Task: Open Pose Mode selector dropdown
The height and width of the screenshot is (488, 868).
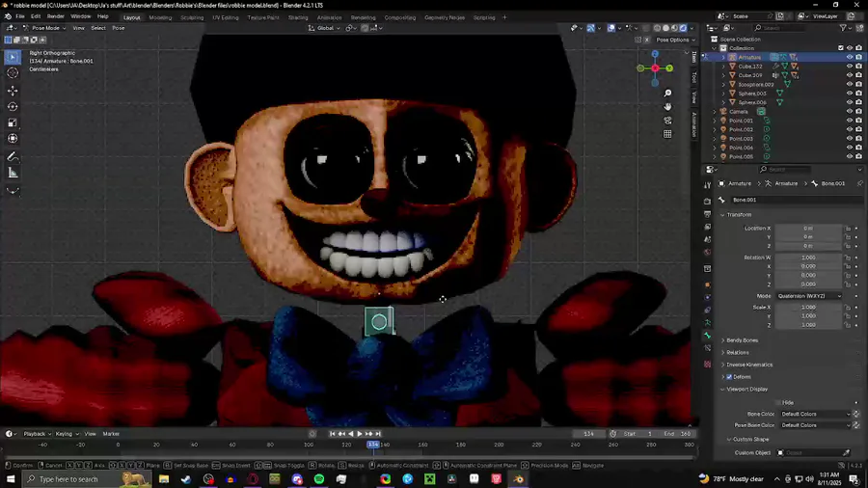Action: click(44, 28)
